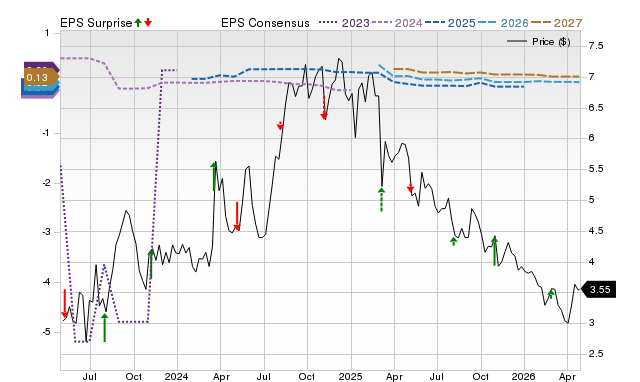Toggle the Price ($) legend entry
640x382 pixels.
(539, 42)
